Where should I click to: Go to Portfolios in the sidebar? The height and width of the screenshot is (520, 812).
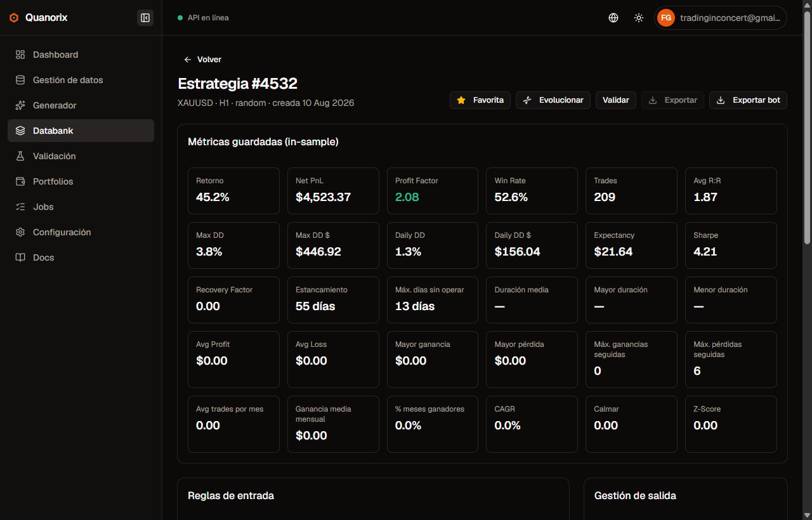coord(81,181)
